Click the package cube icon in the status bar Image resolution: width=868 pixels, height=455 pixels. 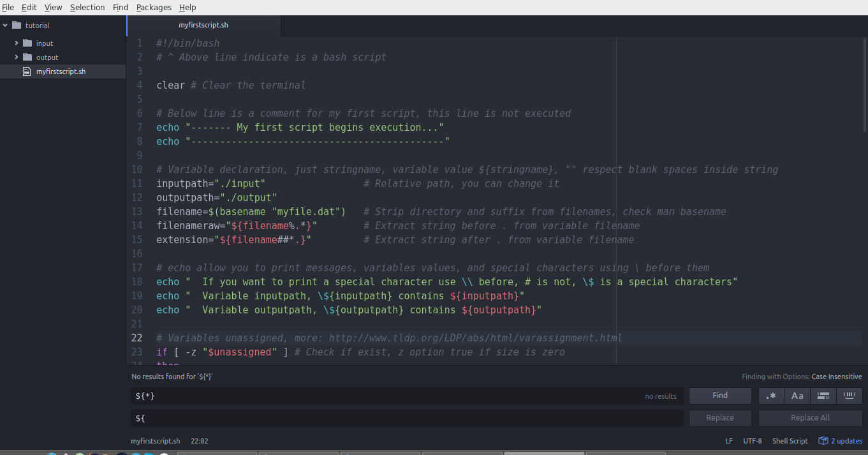825,441
